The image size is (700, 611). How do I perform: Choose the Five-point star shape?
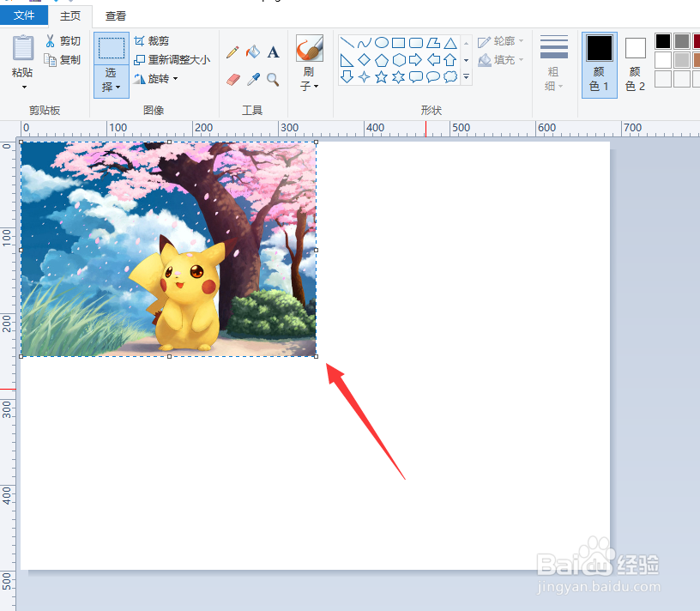tap(381, 77)
